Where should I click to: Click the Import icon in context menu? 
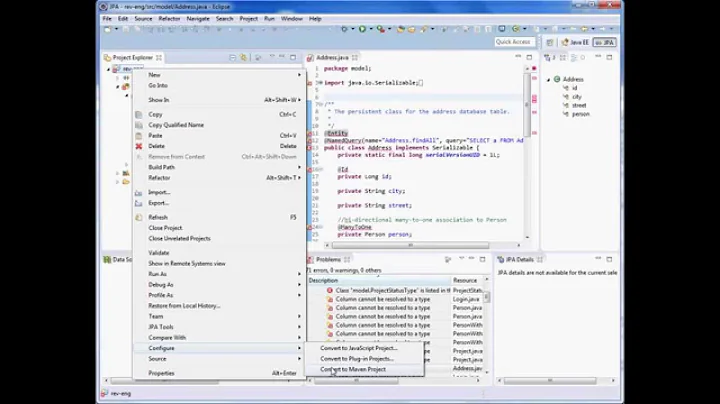[139, 192]
